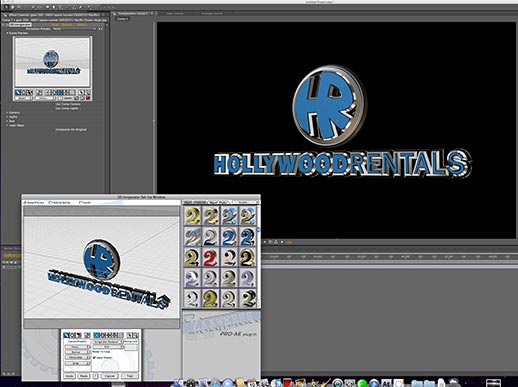The height and width of the screenshot is (387, 518).
Task: Click the rightmost icon in Set-Up Window toolbar
Action: point(137,335)
